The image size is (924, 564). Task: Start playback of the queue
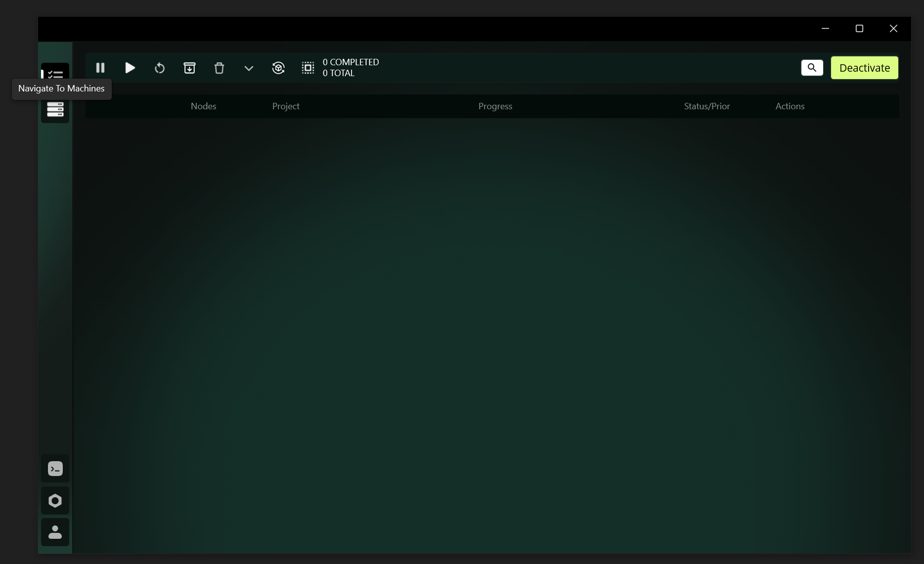[130, 68]
